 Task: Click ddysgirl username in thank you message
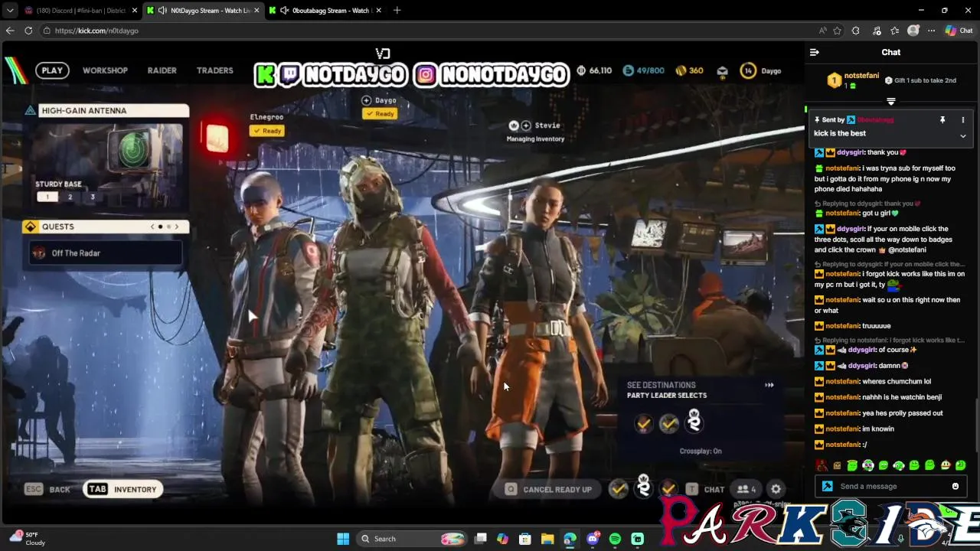pyautogui.click(x=850, y=152)
